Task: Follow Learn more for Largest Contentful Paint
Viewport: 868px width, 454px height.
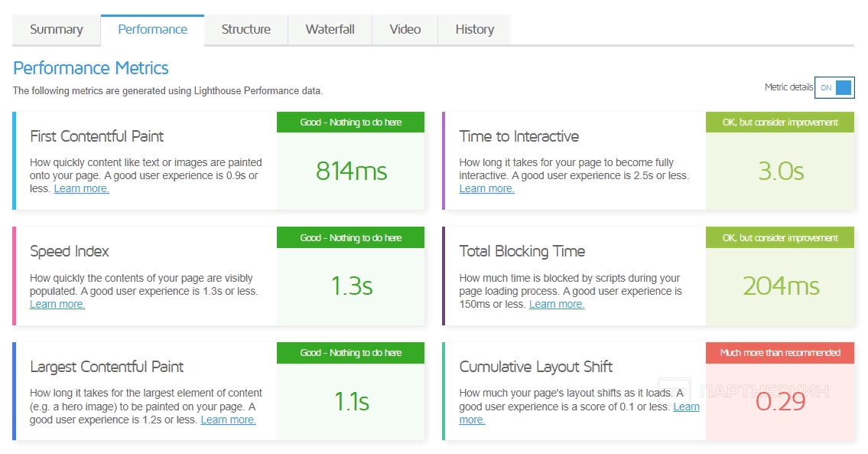Action: 228,420
